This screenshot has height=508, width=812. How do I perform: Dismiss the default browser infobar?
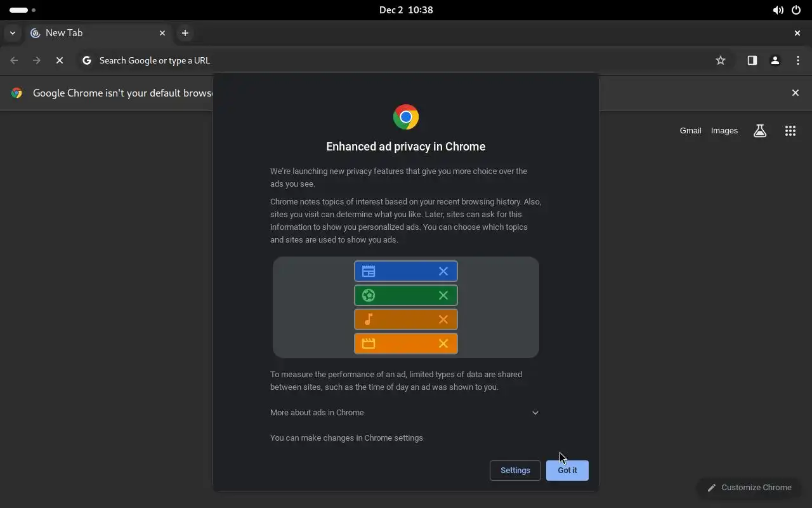[x=796, y=93]
